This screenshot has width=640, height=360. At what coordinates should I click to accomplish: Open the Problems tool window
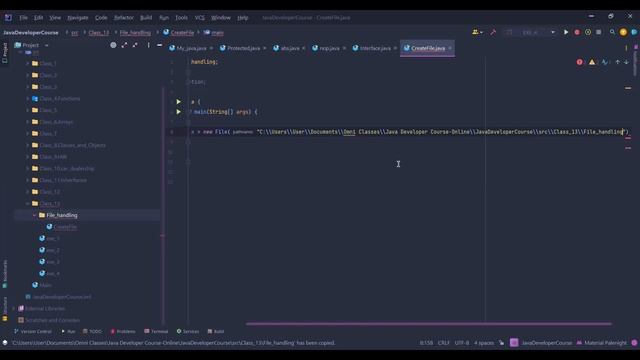[123, 331]
